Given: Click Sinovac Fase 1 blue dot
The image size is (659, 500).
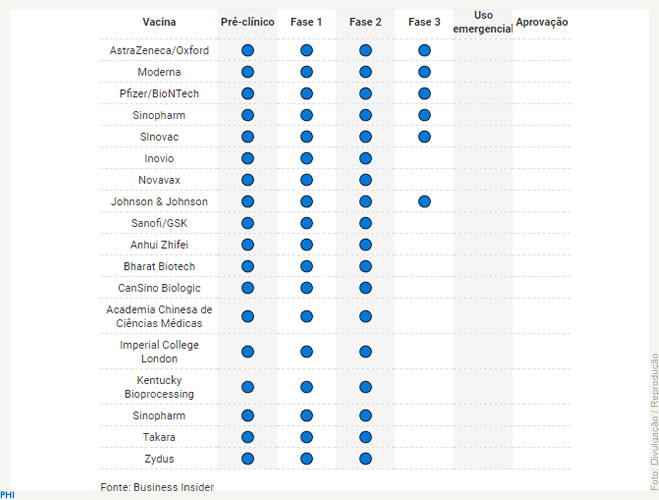Looking at the screenshot, I should click(x=306, y=137).
